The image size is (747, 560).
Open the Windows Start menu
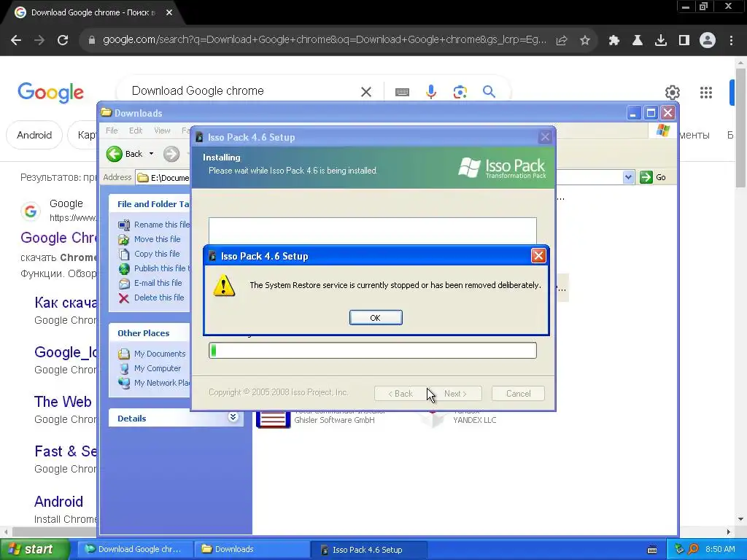pos(34,550)
